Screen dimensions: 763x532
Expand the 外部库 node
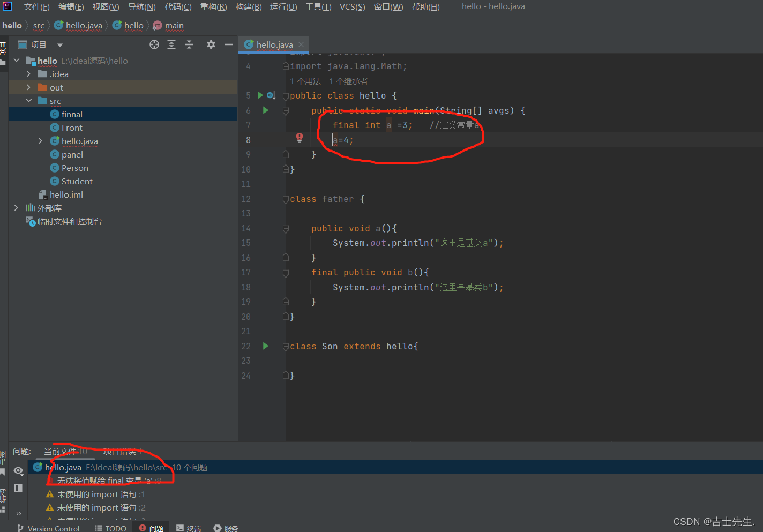(17, 208)
